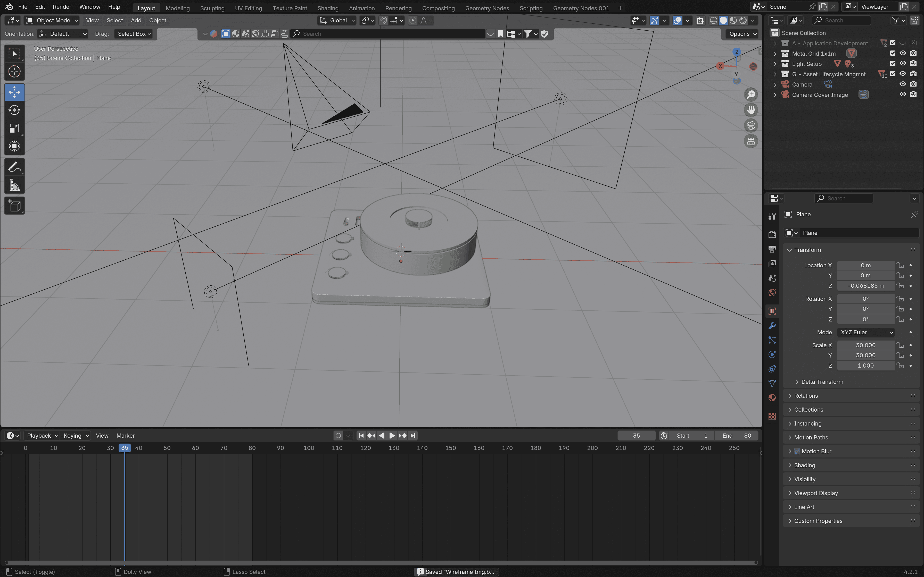The width and height of the screenshot is (924, 577).
Task: Select the Scale tool
Action: click(x=14, y=128)
